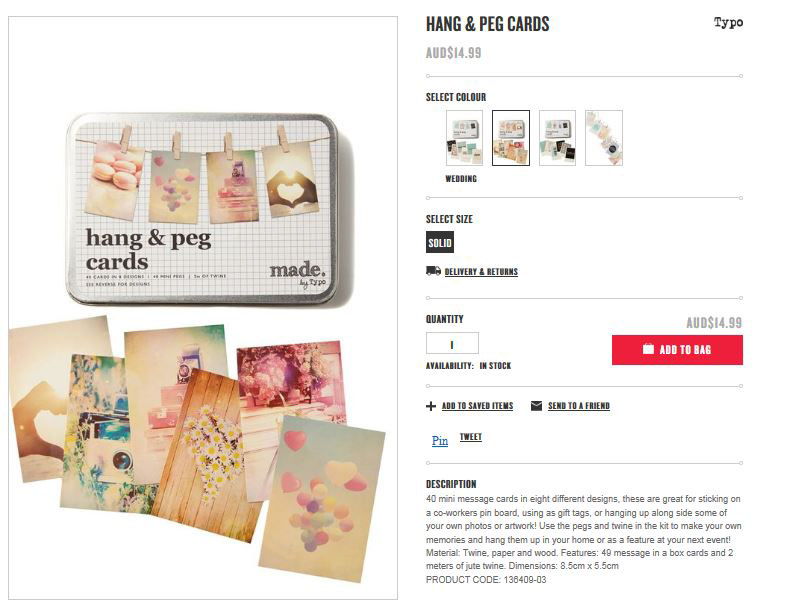Click the quantity input field
This screenshot has width=788, height=611.
tap(452, 344)
